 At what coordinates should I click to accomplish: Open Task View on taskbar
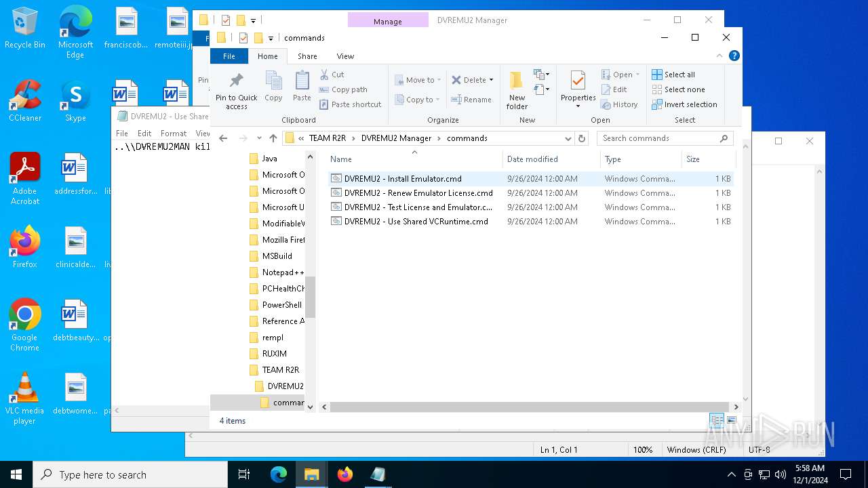click(244, 474)
